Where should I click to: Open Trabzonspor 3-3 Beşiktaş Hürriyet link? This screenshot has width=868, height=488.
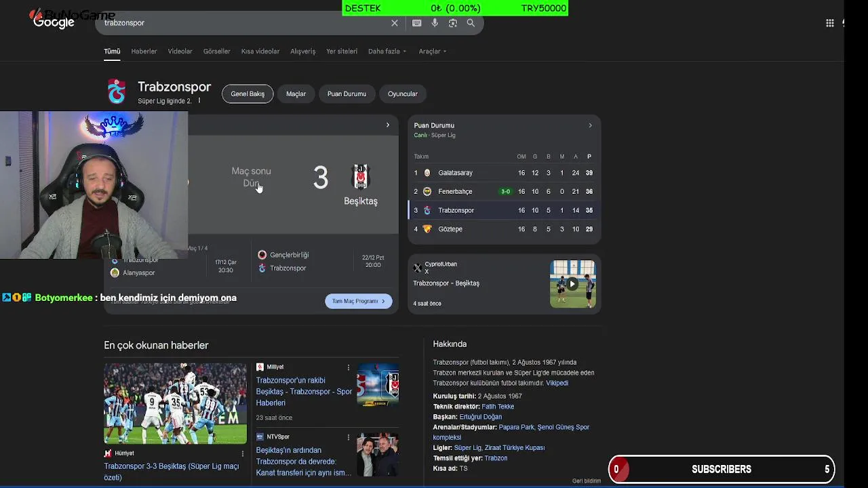(172, 472)
